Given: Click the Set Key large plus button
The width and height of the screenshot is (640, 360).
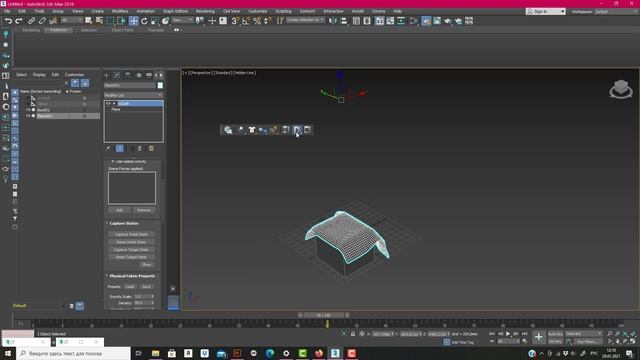Looking at the screenshot, I should [539, 337].
